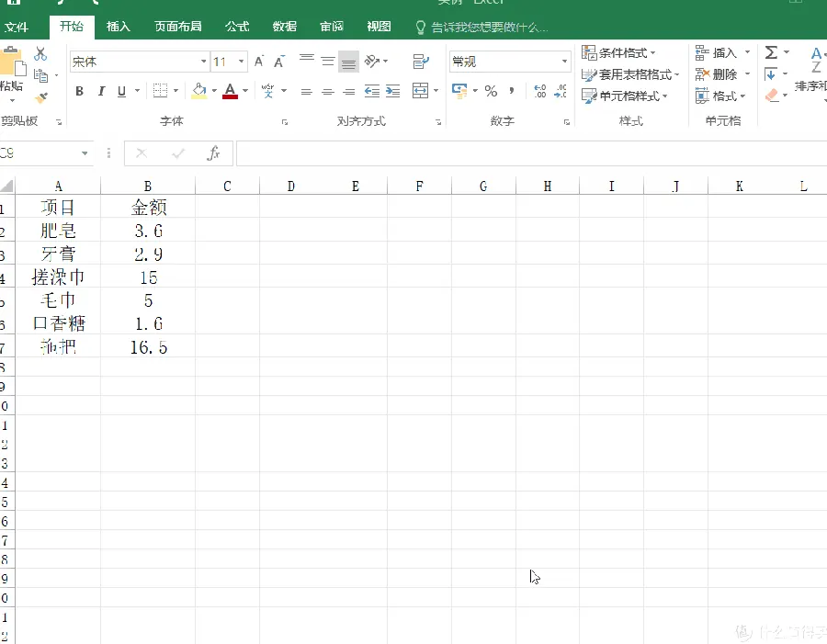Apply red font color
This screenshot has height=644, width=827.
230,91
